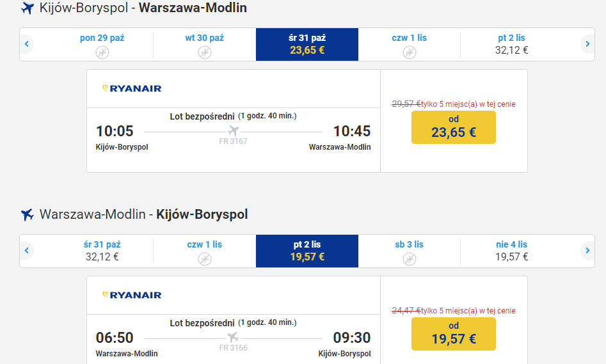Choose the outbound fare button od 23,65 €

453,127
